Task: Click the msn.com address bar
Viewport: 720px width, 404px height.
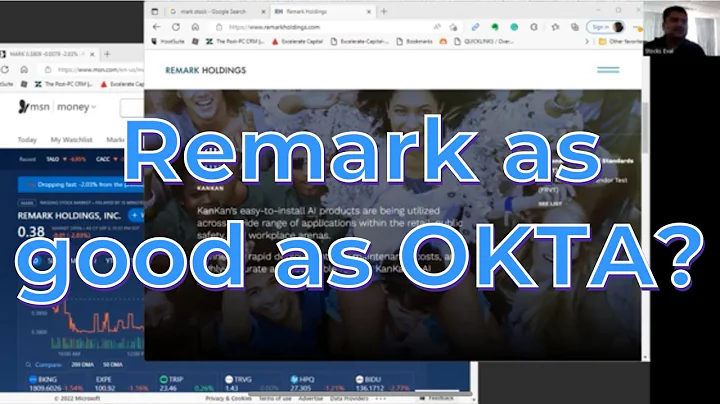Action: pyautogui.click(x=94, y=69)
